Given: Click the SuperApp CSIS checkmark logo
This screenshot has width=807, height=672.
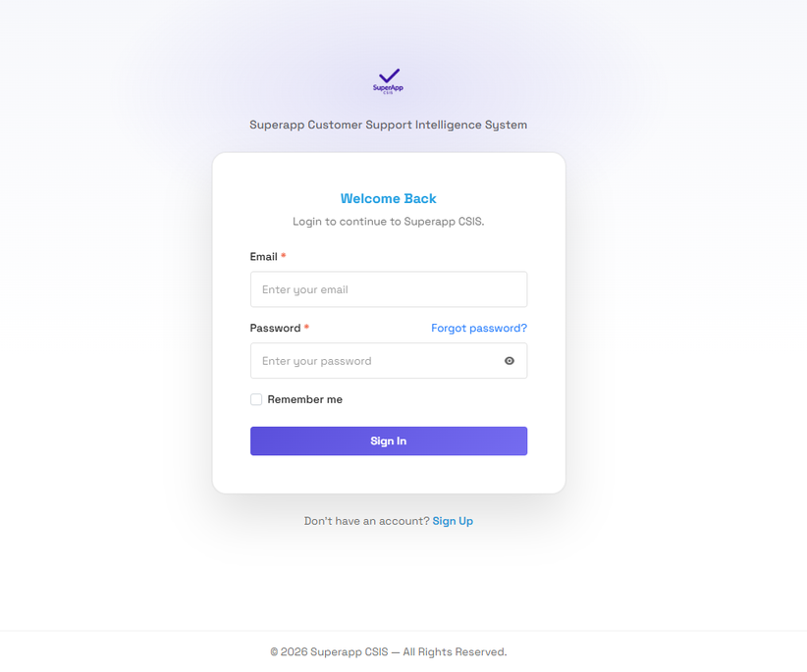Looking at the screenshot, I should click(x=389, y=80).
